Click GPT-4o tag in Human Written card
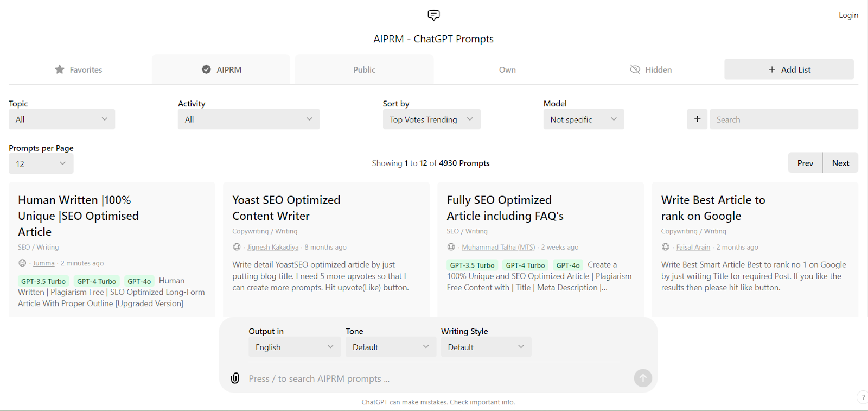This screenshot has height=411, width=868. (x=139, y=281)
